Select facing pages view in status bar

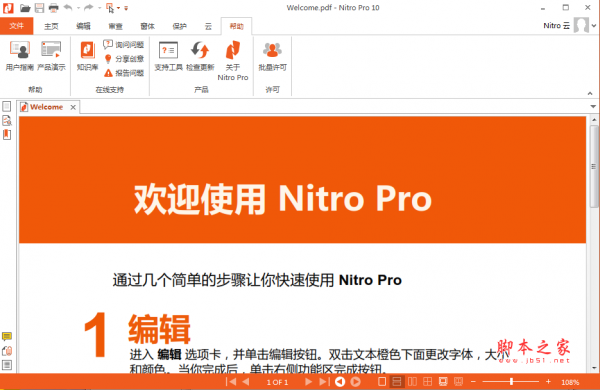(x=412, y=382)
